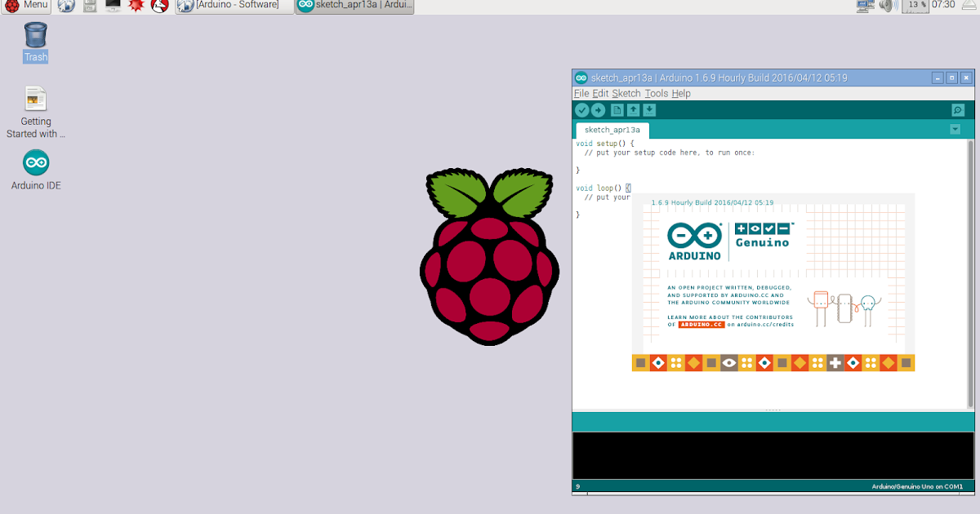Click the Arduino logo on the splash screen
The width and height of the screenshot is (980, 514).
click(x=695, y=241)
